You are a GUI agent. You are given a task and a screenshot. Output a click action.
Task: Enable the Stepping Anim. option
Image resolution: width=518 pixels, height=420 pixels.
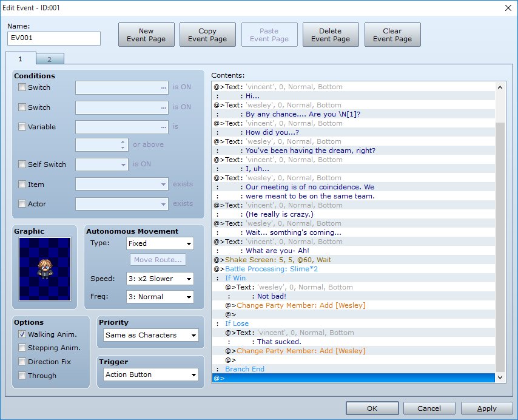tap(22, 348)
